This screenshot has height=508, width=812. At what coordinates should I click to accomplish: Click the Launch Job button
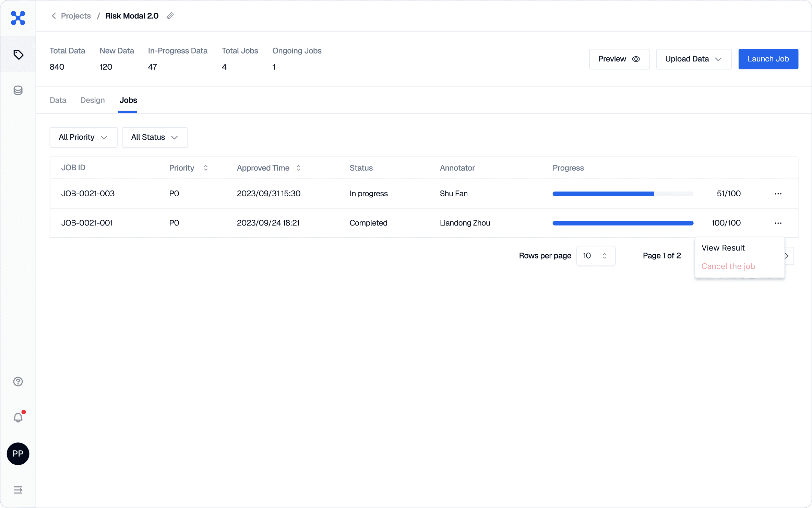pyautogui.click(x=768, y=59)
